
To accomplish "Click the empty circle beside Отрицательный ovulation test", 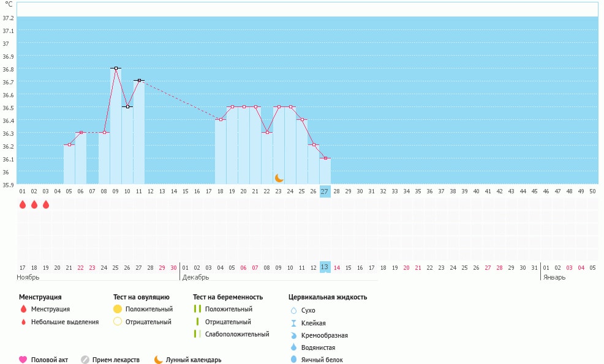I will [x=118, y=322].
